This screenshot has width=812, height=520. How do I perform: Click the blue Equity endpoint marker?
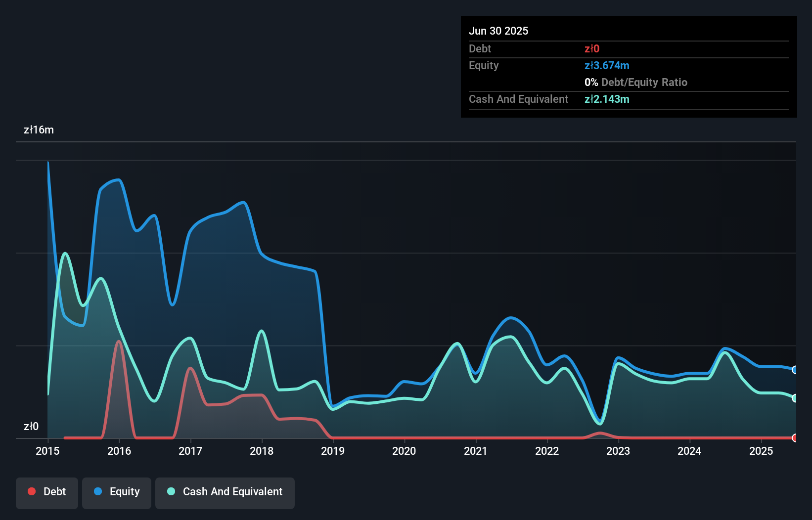click(x=795, y=370)
